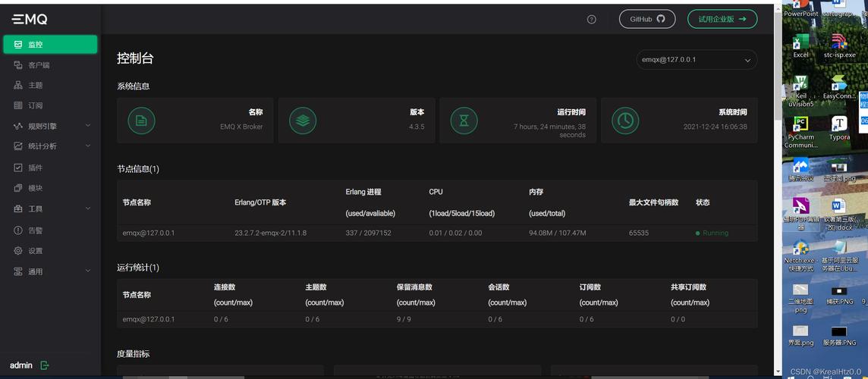868x379 pixels.
Task: Click the 9 / 9 retained messages value
Action: [404, 319]
